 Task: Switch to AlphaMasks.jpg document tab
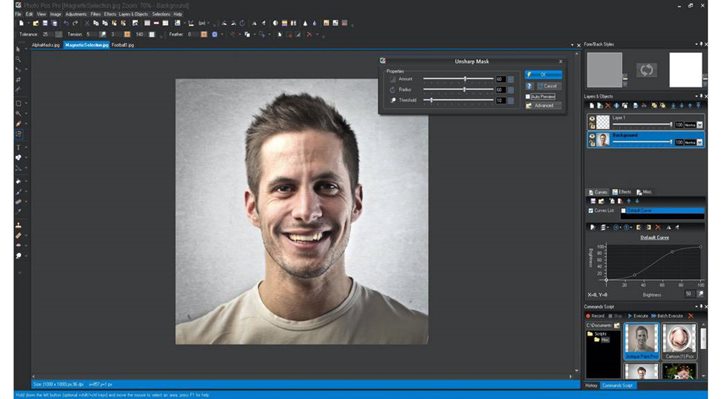(x=46, y=45)
